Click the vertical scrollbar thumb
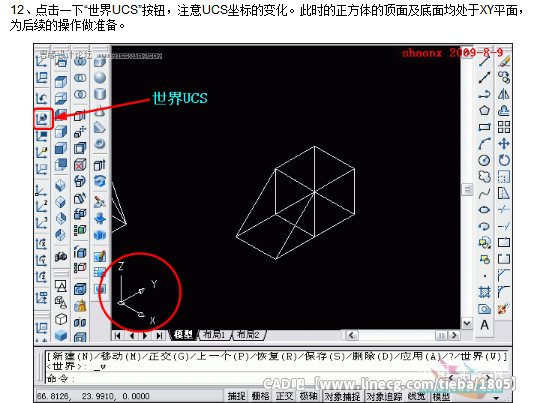 point(467,190)
